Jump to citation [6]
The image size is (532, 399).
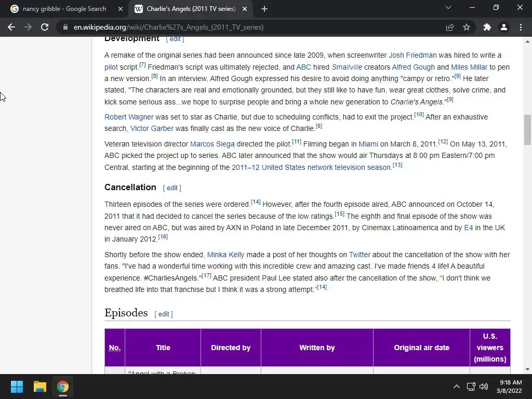pyautogui.click(x=319, y=126)
